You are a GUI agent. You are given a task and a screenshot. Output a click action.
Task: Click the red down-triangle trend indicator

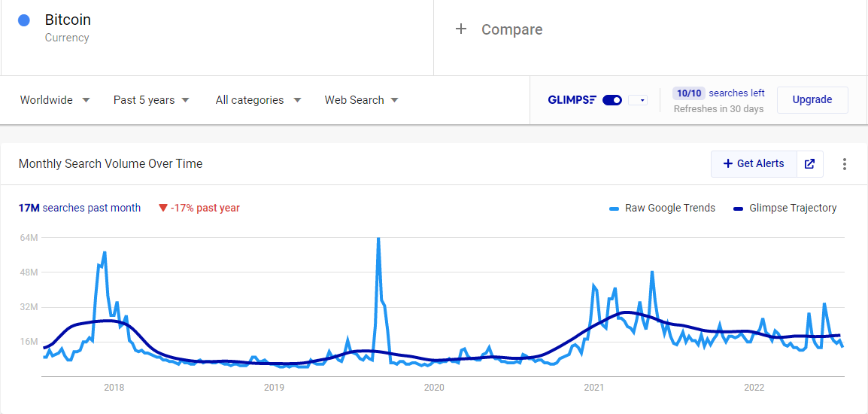pos(162,209)
